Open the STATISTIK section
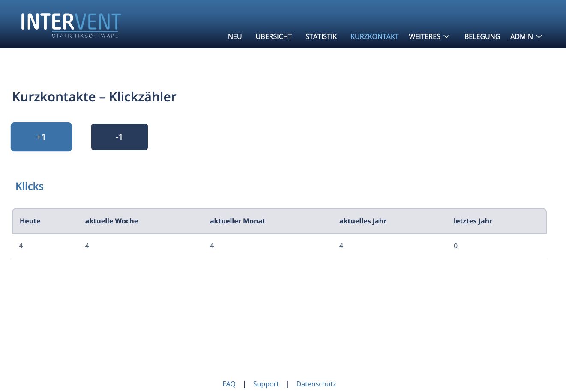 pos(321,36)
